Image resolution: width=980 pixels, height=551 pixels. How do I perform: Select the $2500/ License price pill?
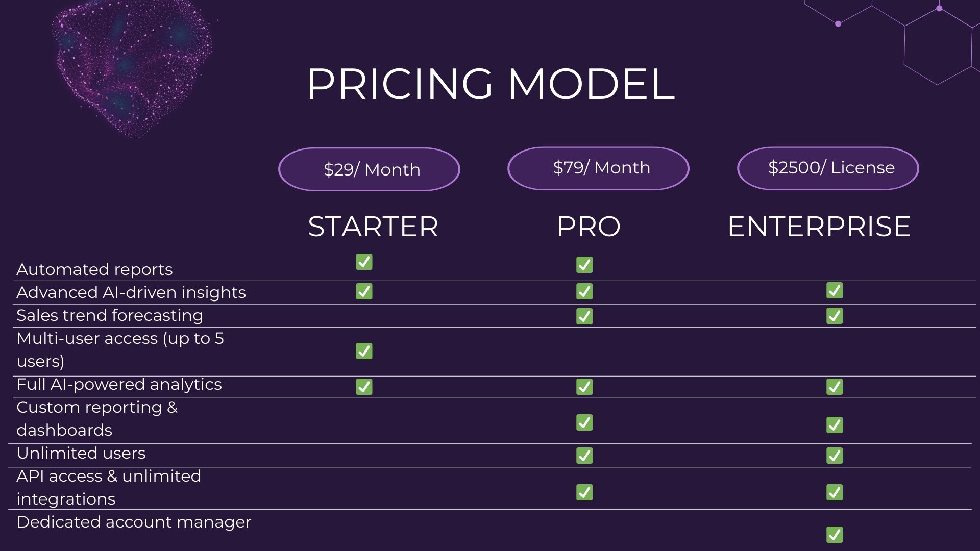[x=828, y=168]
